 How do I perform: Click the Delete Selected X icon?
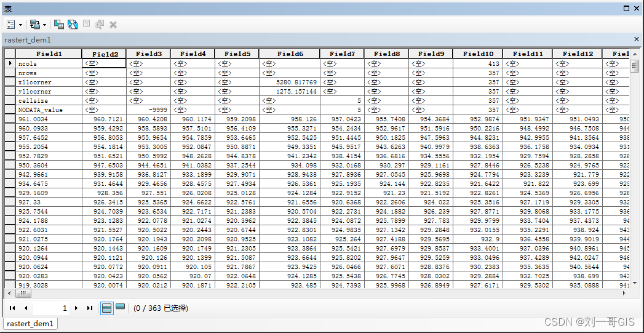113,25
